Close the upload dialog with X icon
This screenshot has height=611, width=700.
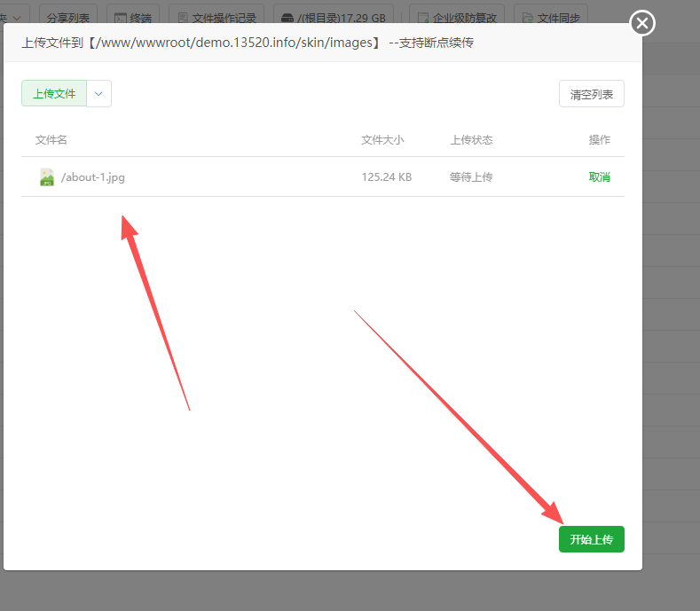coord(642,23)
